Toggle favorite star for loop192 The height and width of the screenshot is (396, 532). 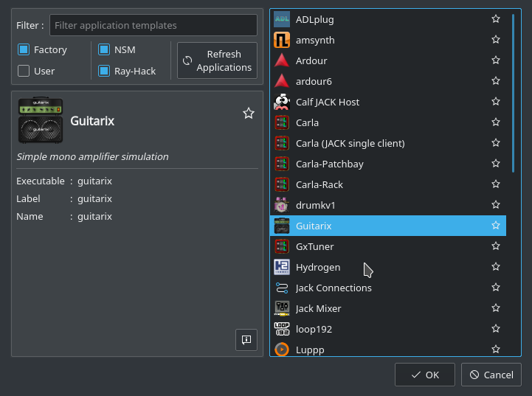496,329
